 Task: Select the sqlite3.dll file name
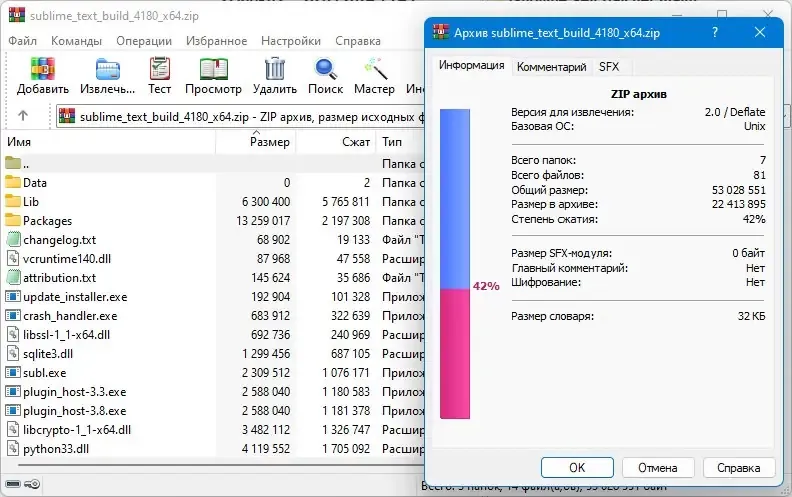(x=48, y=354)
